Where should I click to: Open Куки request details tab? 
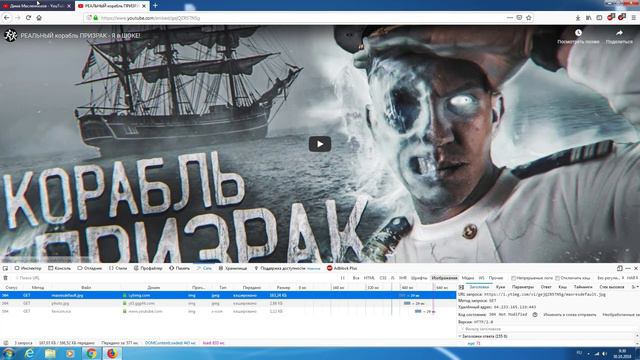tap(500, 287)
